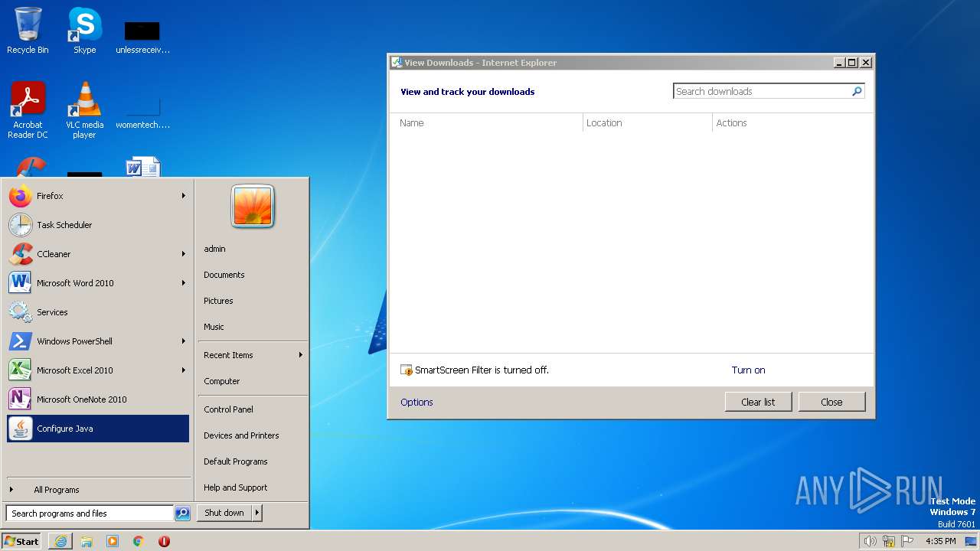Click Turn on SmartScreen Filter link
The width and height of the screenshot is (980, 551).
pos(748,370)
